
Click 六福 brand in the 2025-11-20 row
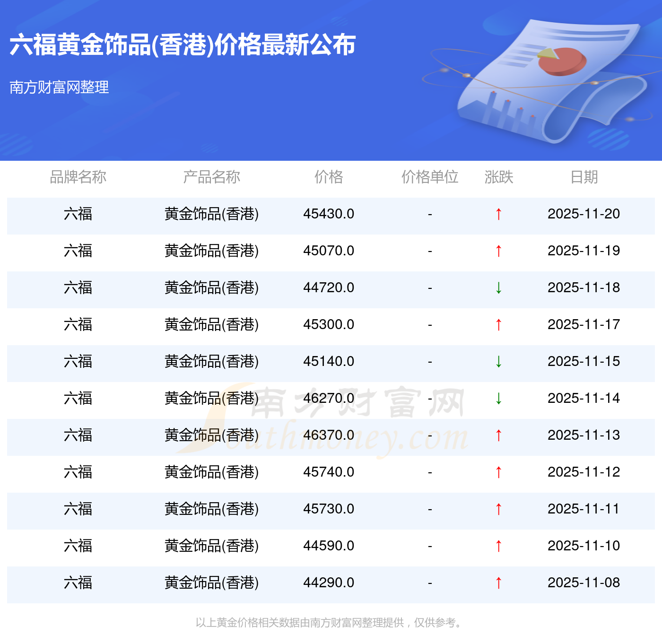[x=78, y=214]
